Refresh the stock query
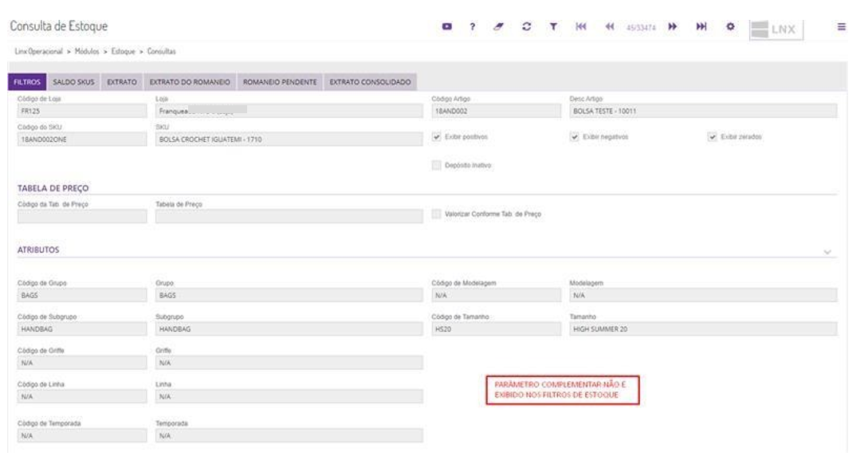This screenshot has height=472, width=868. click(526, 26)
